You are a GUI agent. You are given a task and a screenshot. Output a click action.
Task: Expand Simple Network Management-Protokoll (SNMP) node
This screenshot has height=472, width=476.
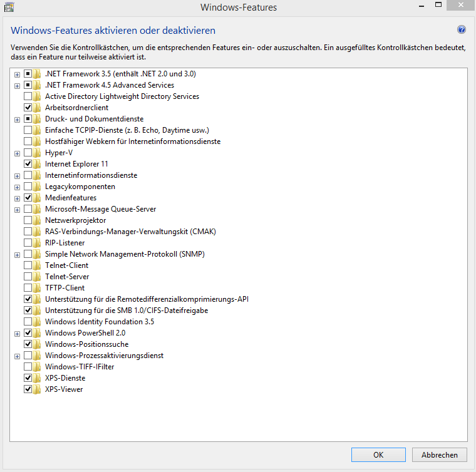pyautogui.click(x=18, y=255)
